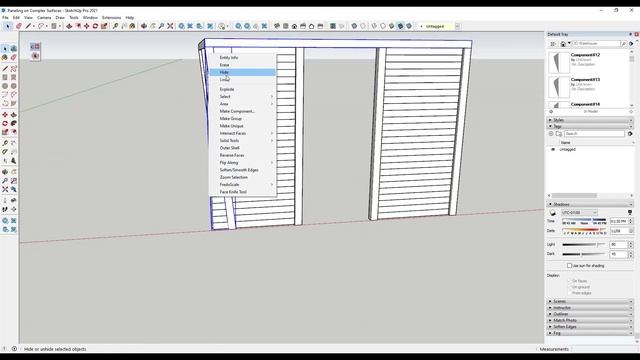Choose the Rotate tool in top toolbar
The width and height of the screenshot is (640, 360).
[95, 26]
